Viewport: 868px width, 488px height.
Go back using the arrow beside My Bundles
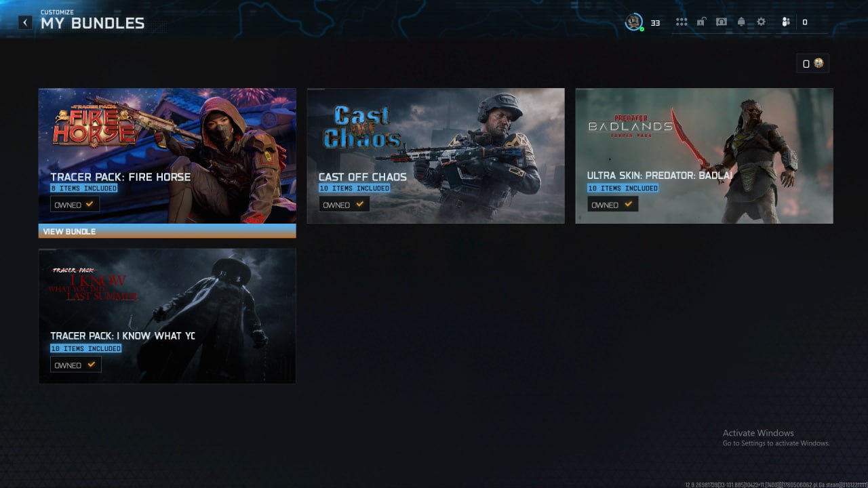[x=25, y=22]
